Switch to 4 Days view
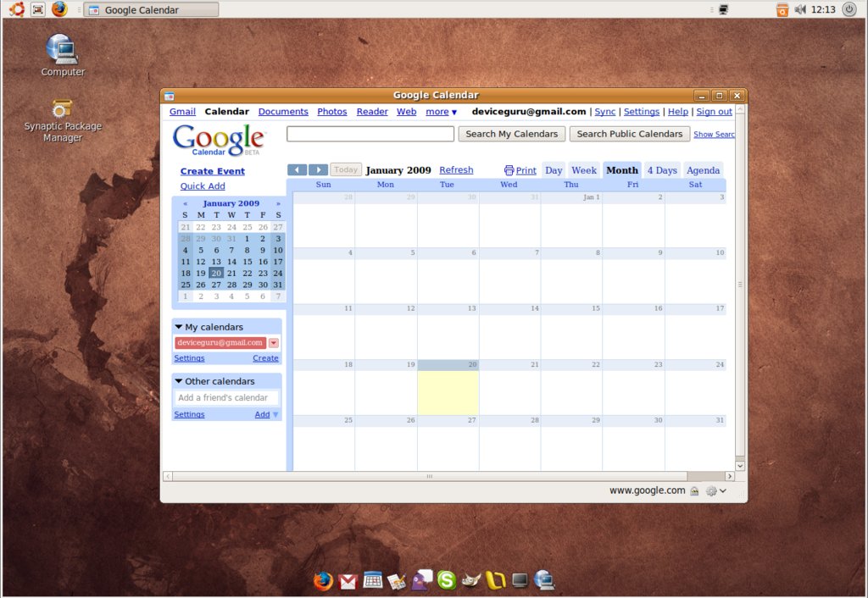The height and width of the screenshot is (598, 868). (x=662, y=170)
